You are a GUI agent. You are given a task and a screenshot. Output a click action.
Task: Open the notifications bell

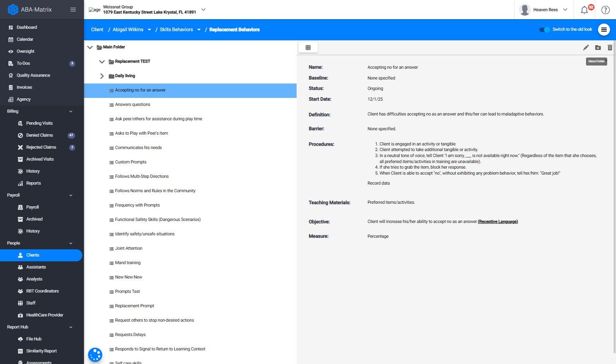click(584, 10)
